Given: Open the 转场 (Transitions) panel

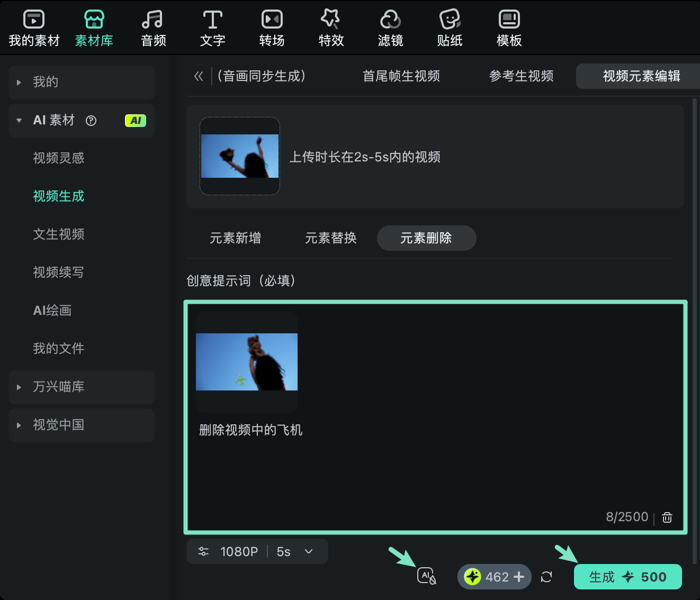Looking at the screenshot, I should pos(272,26).
